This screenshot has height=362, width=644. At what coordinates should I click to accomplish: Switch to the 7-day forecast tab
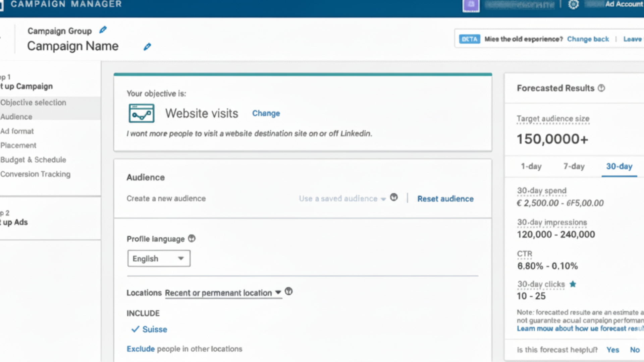tap(574, 166)
